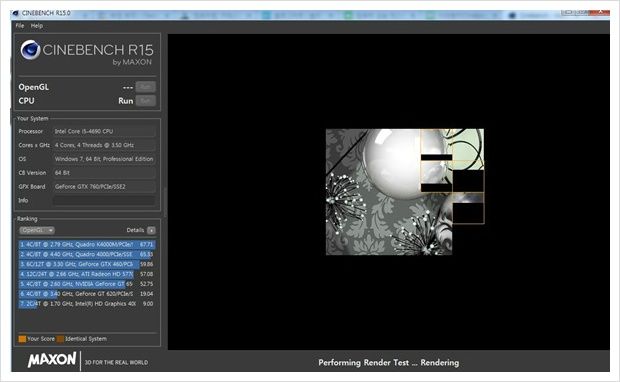Click the MAXON logo at bottom

tap(52, 360)
